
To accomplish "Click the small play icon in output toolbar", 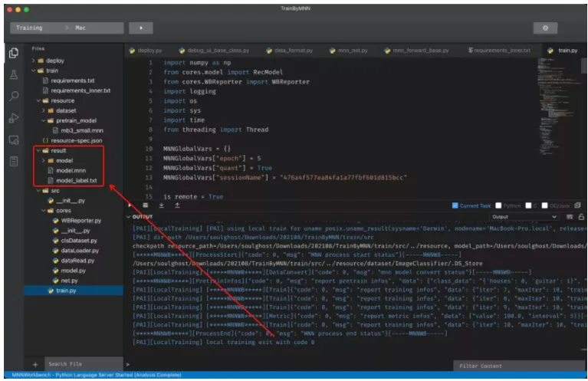I will 130,205.
